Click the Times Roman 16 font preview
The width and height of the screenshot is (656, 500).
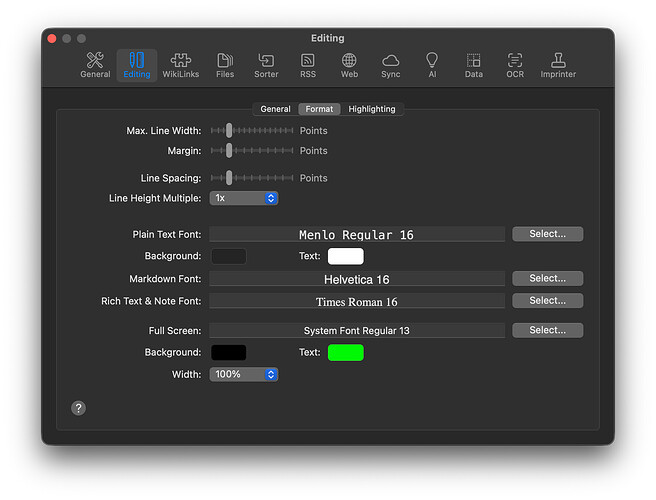(357, 301)
